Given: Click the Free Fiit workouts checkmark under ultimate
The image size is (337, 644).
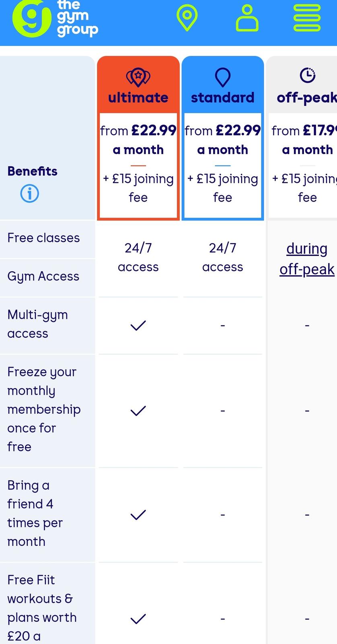Looking at the screenshot, I should [x=138, y=619].
